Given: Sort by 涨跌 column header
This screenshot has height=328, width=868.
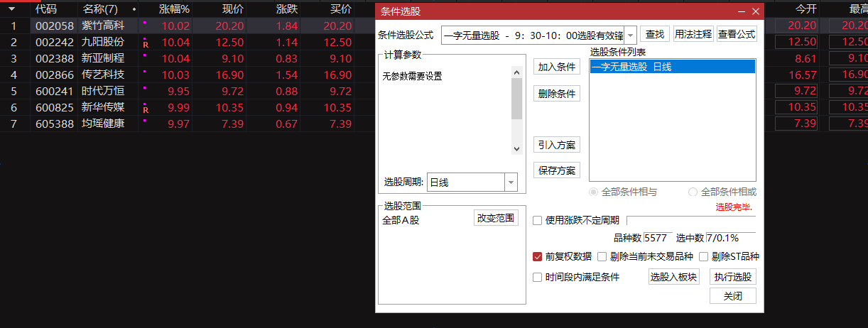Looking at the screenshot, I should coord(287,9).
